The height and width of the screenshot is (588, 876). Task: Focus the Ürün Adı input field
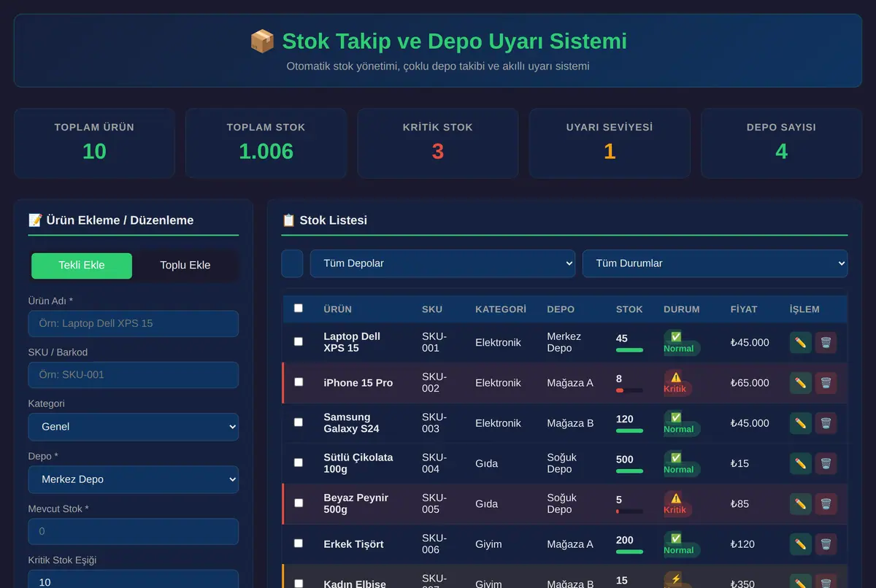click(134, 324)
